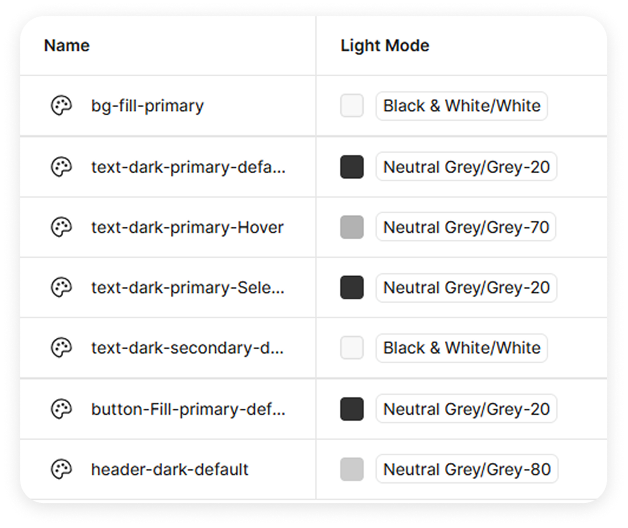Open the Black & White/White alias for bg-fill-primary
Image resolution: width=628 pixels, height=528 pixels.
coord(462,106)
